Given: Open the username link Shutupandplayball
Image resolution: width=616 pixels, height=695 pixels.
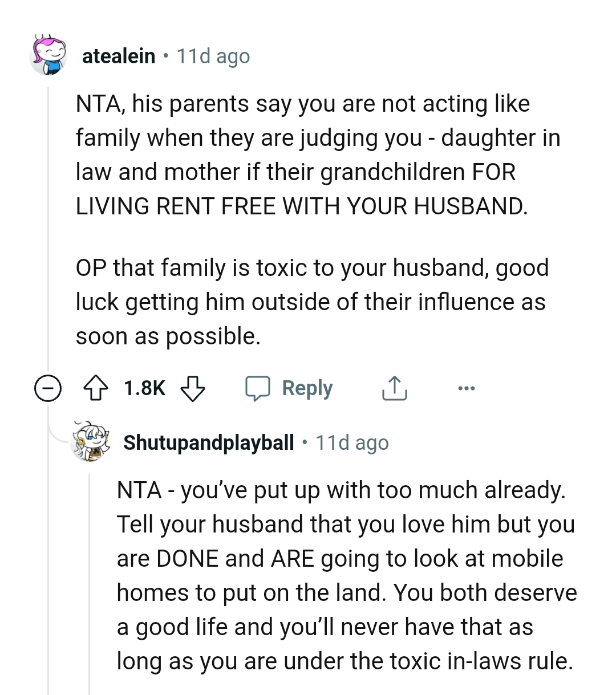Looking at the screenshot, I should 208,442.
